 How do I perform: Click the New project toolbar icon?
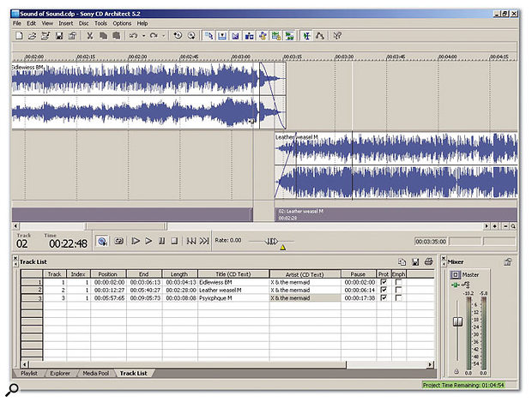tap(19, 36)
